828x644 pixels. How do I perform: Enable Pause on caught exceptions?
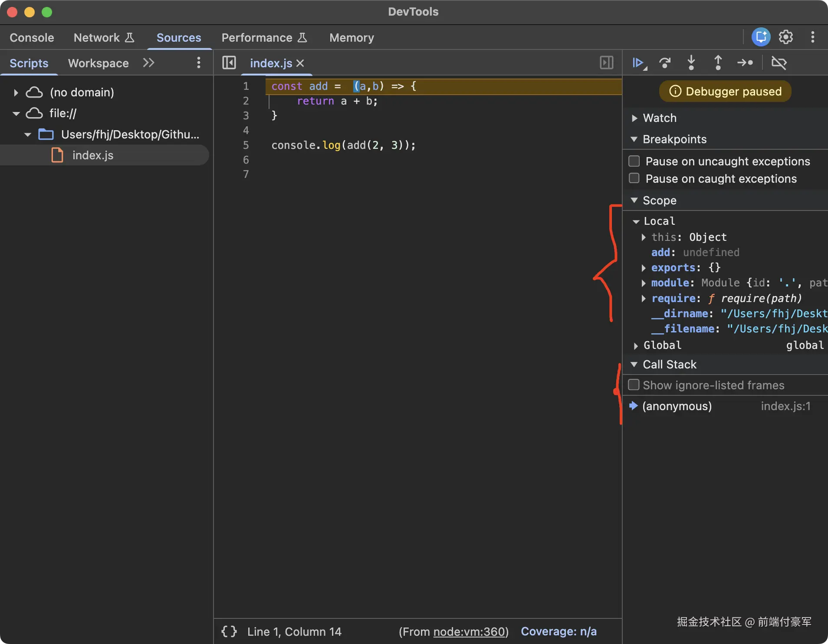634,179
